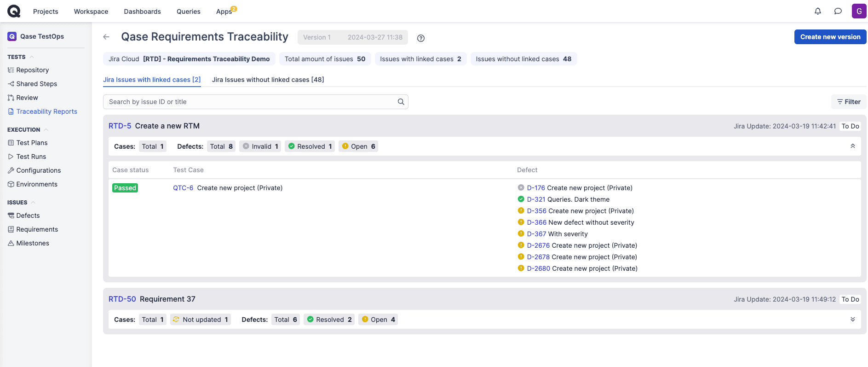Open test case QTC-6 link
This screenshot has width=868, height=367.
click(183, 188)
